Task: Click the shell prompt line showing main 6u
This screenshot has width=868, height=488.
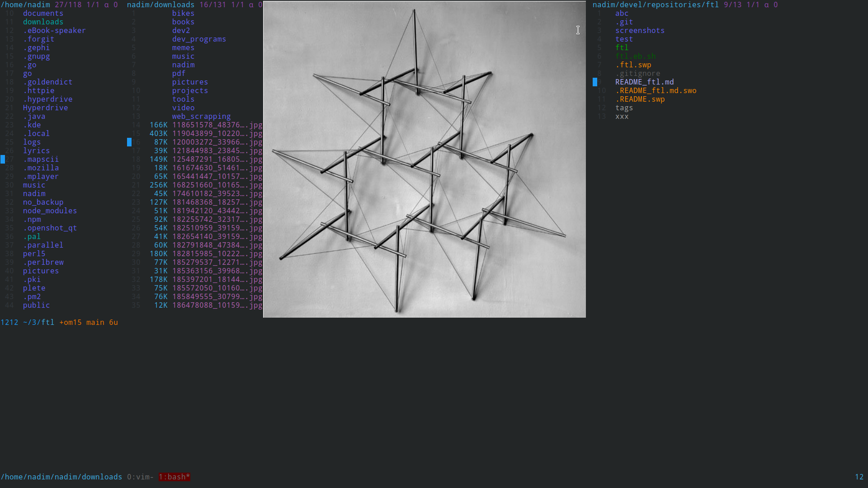Action: 59,322
